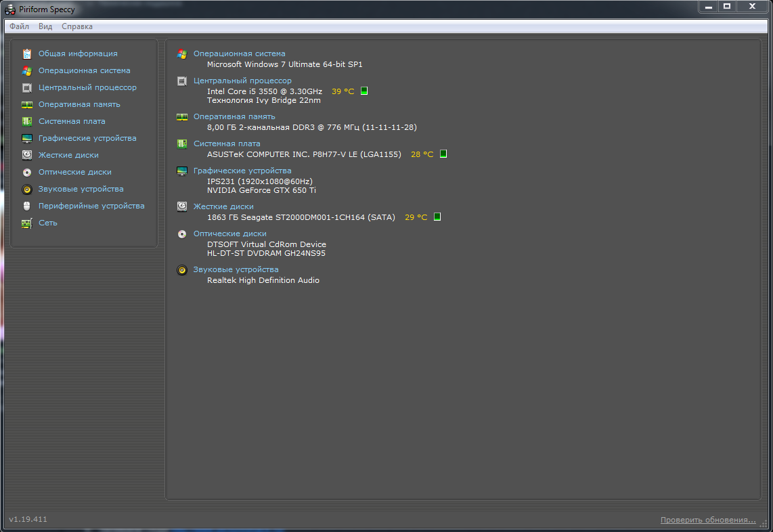Click the text Технология Ivy Bridge 22nm
Screen dimensions: 773x532
[x=264, y=100]
